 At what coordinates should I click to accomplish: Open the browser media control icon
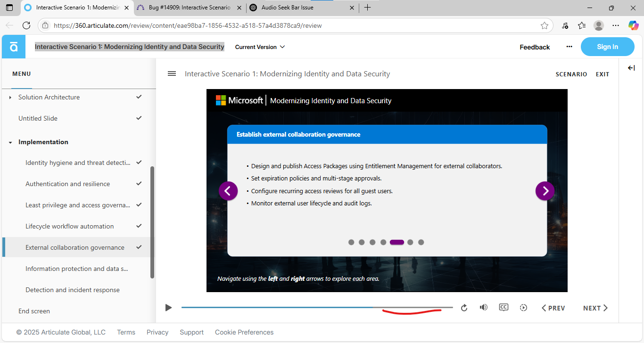click(565, 25)
